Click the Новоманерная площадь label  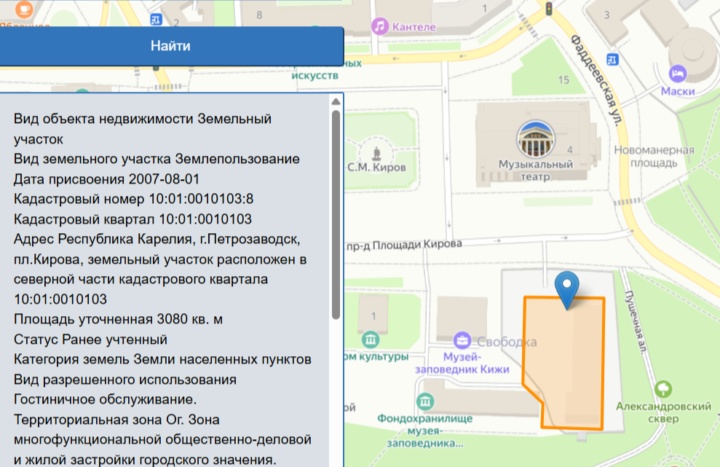tap(653, 156)
